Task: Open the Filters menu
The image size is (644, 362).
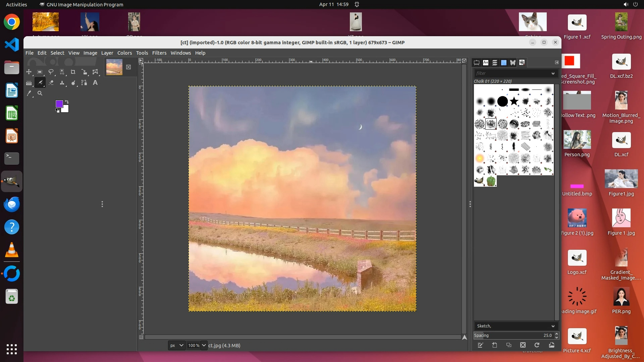Action: point(159,53)
